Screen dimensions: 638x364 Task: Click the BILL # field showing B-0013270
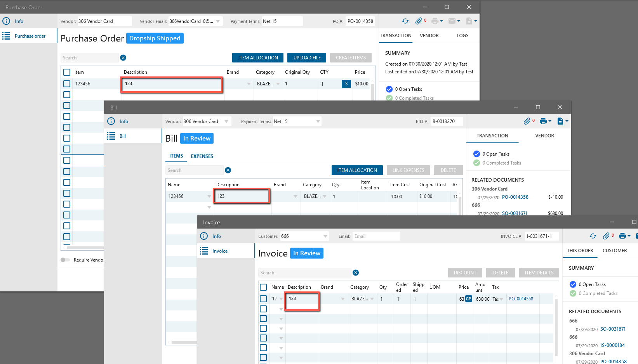tap(447, 121)
